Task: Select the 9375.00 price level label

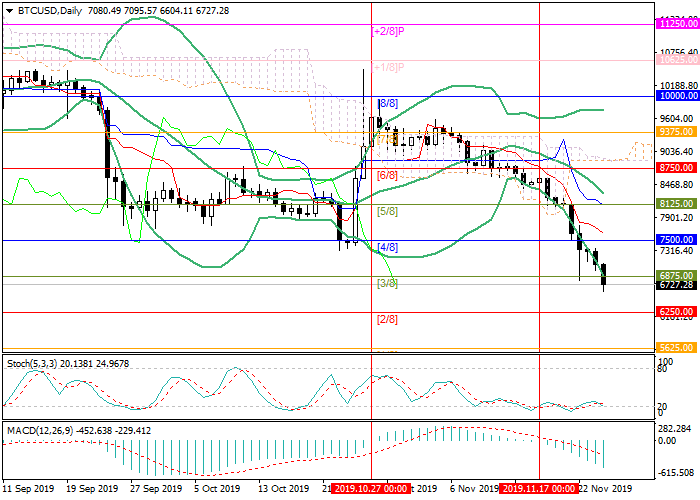Action: coord(676,132)
